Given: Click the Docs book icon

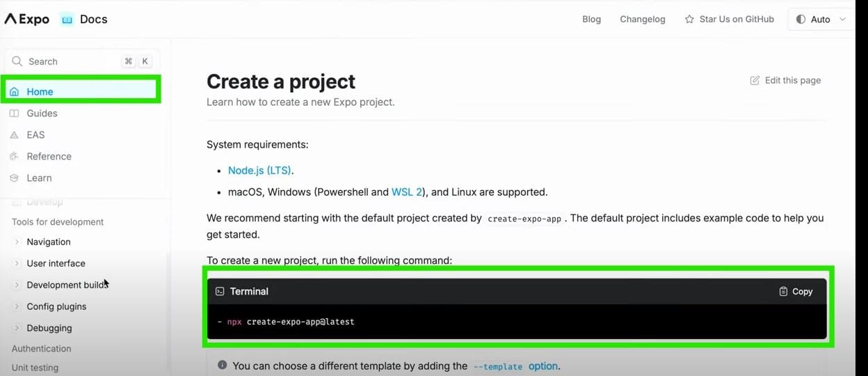Looking at the screenshot, I should tap(67, 19).
